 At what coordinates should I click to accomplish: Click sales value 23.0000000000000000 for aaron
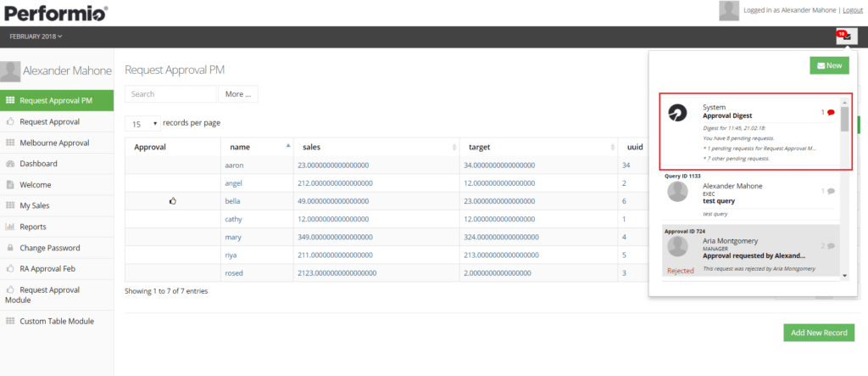(x=333, y=166)
